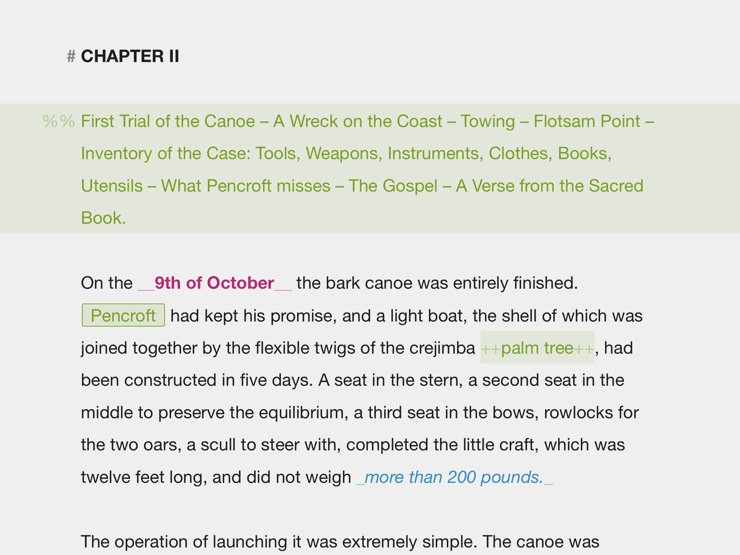Viewport: 740px width, 555px height.
Task: Select the CHAPTER II heading text
Action: coord(130,57)
